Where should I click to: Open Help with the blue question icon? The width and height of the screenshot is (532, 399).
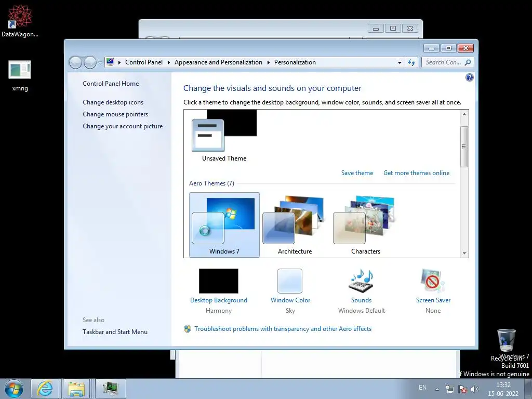pos(469,77)
